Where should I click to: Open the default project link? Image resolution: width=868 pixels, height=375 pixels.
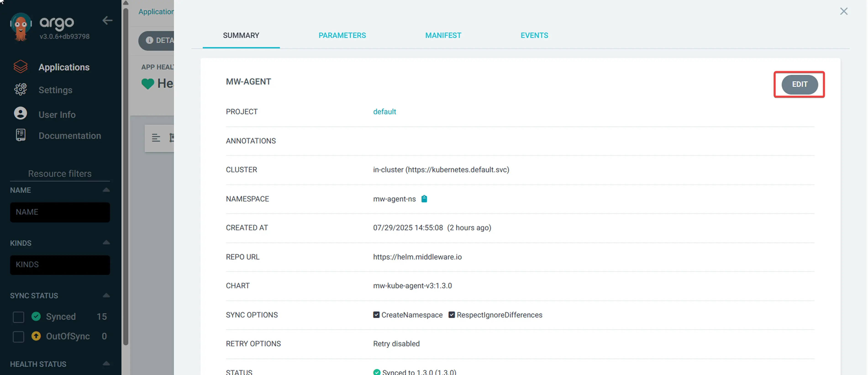click(x=384, y=111)
